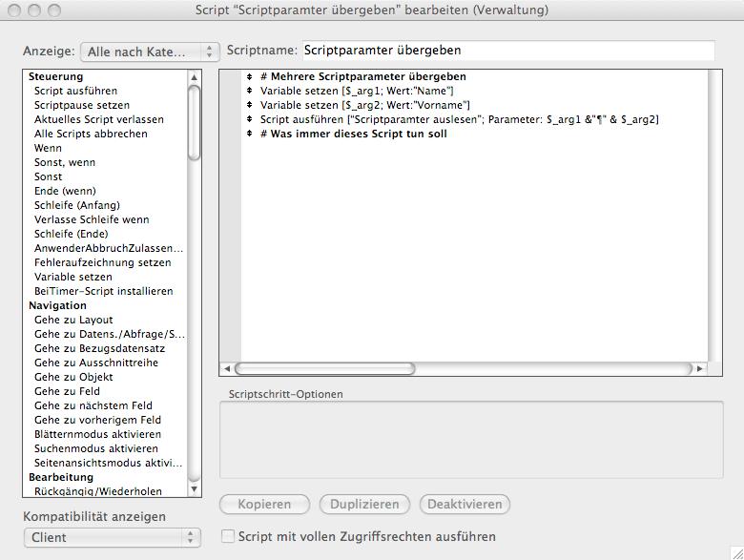Click the drag handle of the first comment line
This screenshot has height=560, width=744.
click(x=249, y=76)
